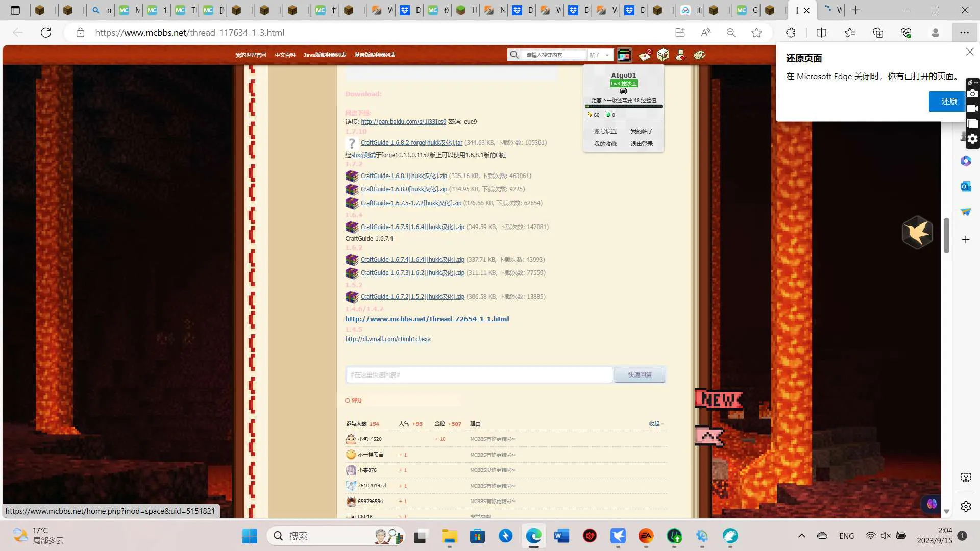The width and height of the screenshot is (980, 551).
Task: Open 中文百科 menu link
Action: pos(285,55)
